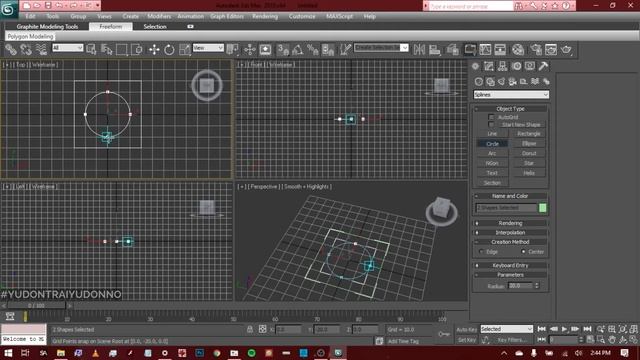Image resolution: width=640 pixels, height=360 pixels.
Task: Choose the Rectangular Selection Region tool
Action: (122, 50)
